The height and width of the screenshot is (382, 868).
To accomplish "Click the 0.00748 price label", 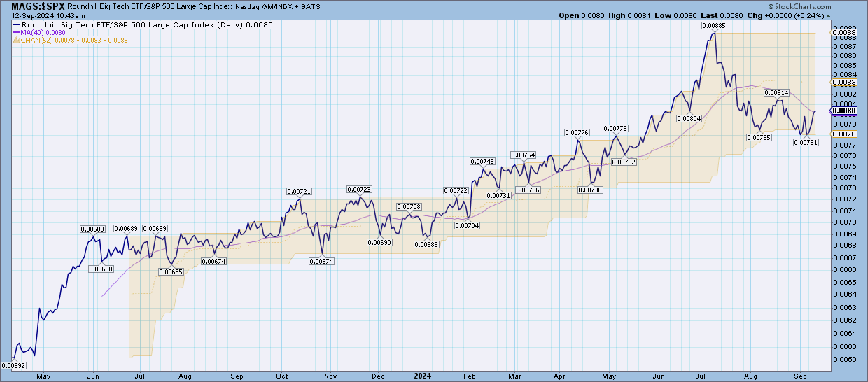I will tap(482, 162).
